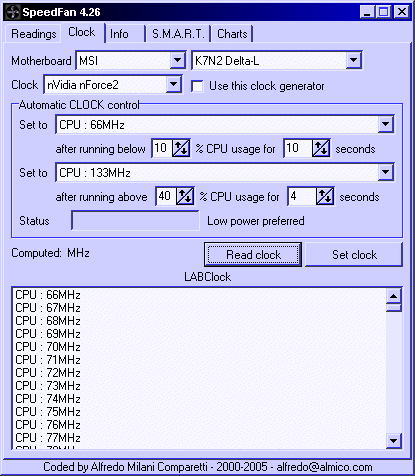Enable Use this clock generator checkbox

tap(197, 86)
